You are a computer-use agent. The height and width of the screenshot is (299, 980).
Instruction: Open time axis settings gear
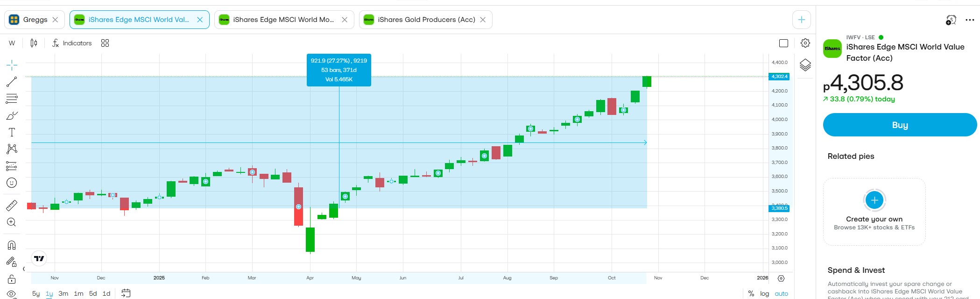pos(781,278)
